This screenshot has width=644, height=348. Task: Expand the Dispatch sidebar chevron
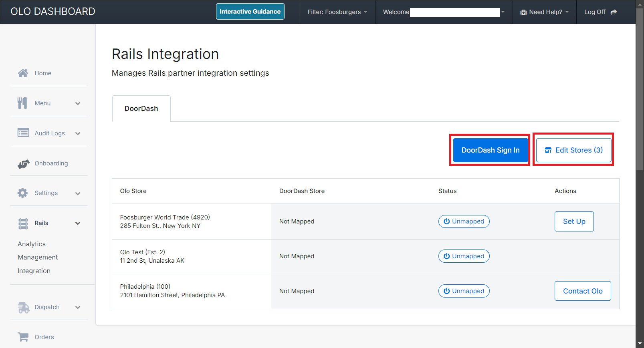point(78,307)
